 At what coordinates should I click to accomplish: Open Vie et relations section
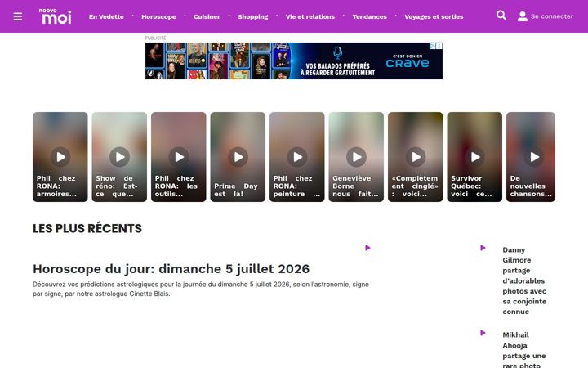[310, 16]
